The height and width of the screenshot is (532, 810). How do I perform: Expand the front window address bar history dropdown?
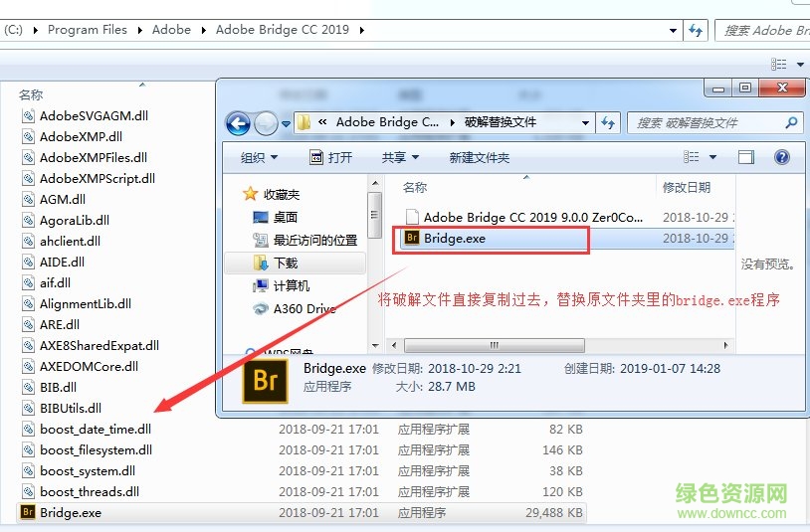tap(585, 123)
